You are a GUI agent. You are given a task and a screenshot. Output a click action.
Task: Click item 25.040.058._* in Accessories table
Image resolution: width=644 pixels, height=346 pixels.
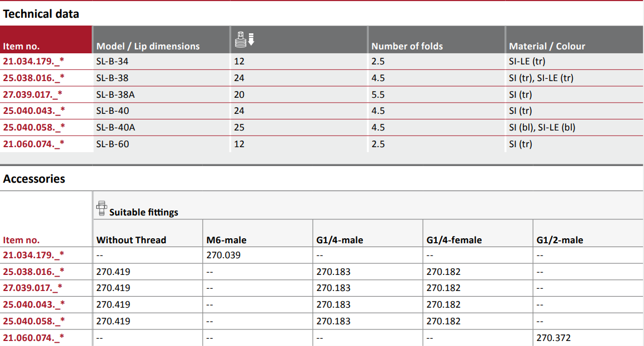[34, 322]
